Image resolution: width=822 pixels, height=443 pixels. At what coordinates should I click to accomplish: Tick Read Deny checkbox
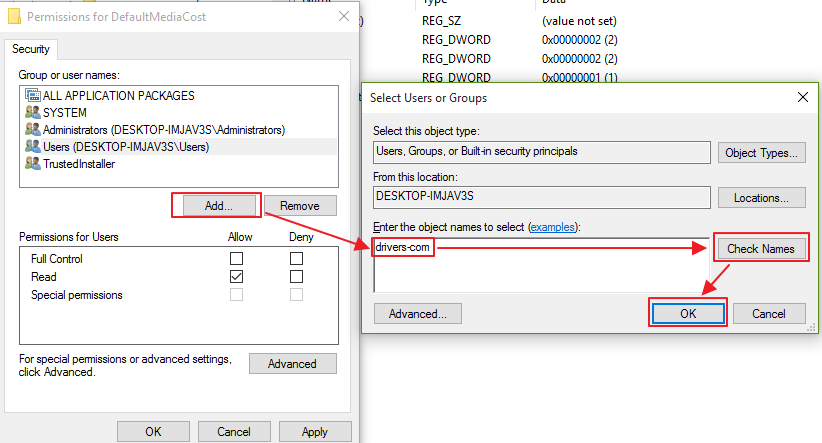296,276
